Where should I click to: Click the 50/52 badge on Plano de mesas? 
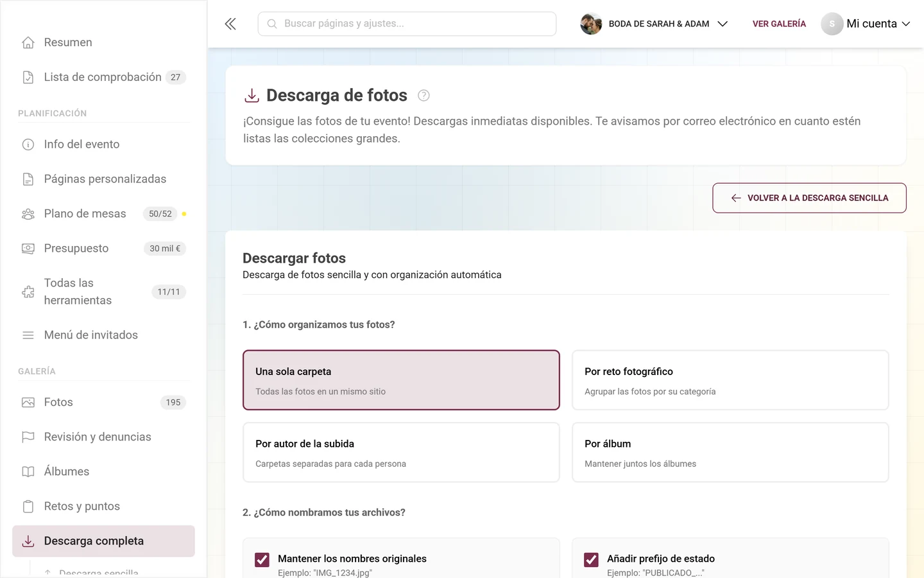(160, 214)
